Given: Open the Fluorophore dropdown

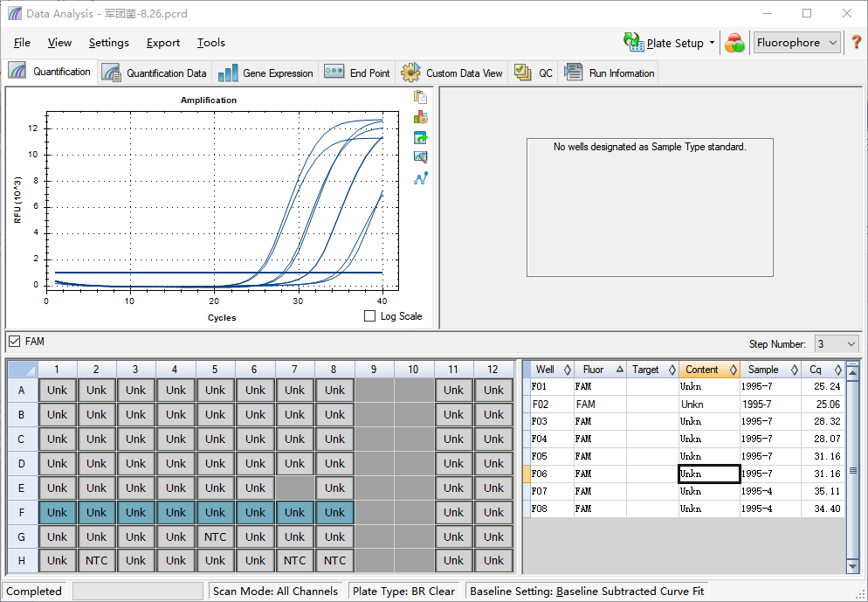Looking at the screenshot, I should pos(797,43).
